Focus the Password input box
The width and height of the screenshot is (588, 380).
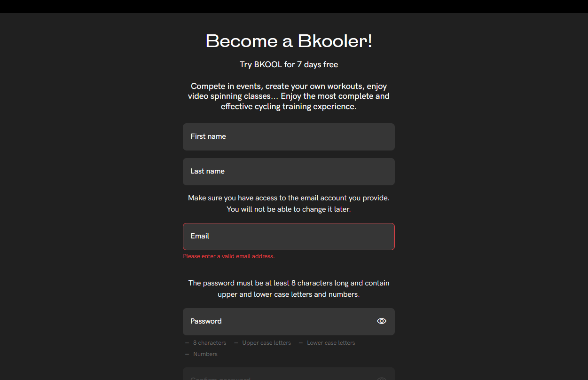coord(289,322)
